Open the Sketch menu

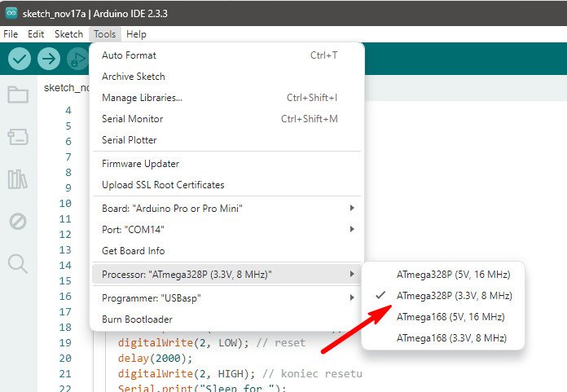click(68, 34)
